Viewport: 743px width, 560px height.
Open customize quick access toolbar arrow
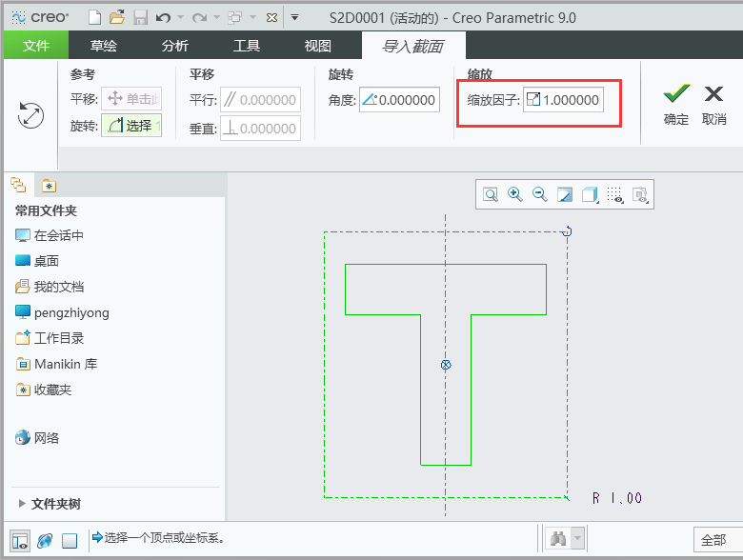[294, 18]
